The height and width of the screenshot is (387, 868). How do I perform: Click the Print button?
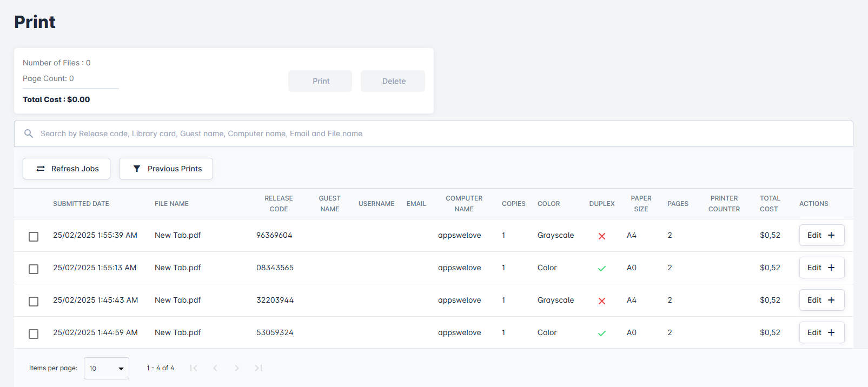[320, 81]
